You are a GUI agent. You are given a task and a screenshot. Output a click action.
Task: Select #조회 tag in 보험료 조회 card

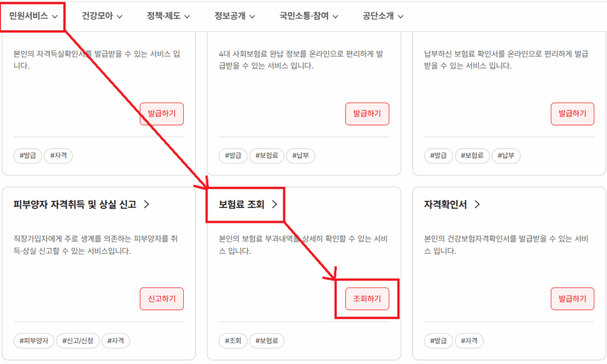pos(233,341)
